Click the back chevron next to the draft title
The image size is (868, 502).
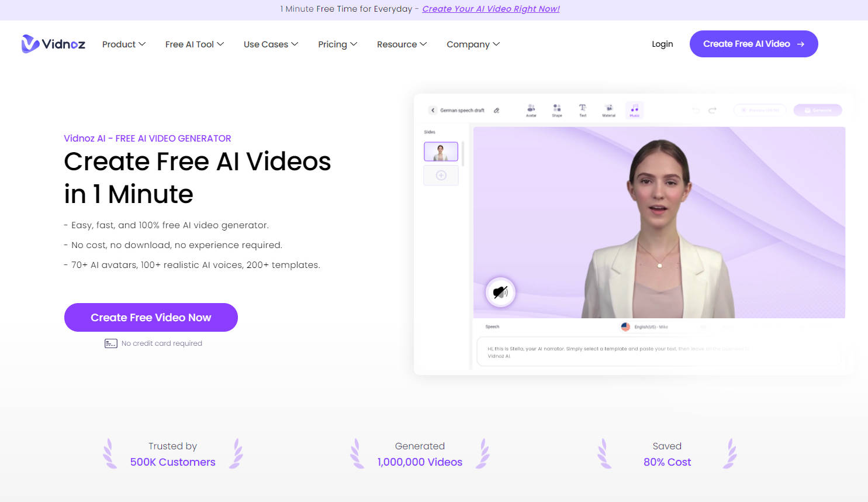pyautogui.click(x=433, y=109)
